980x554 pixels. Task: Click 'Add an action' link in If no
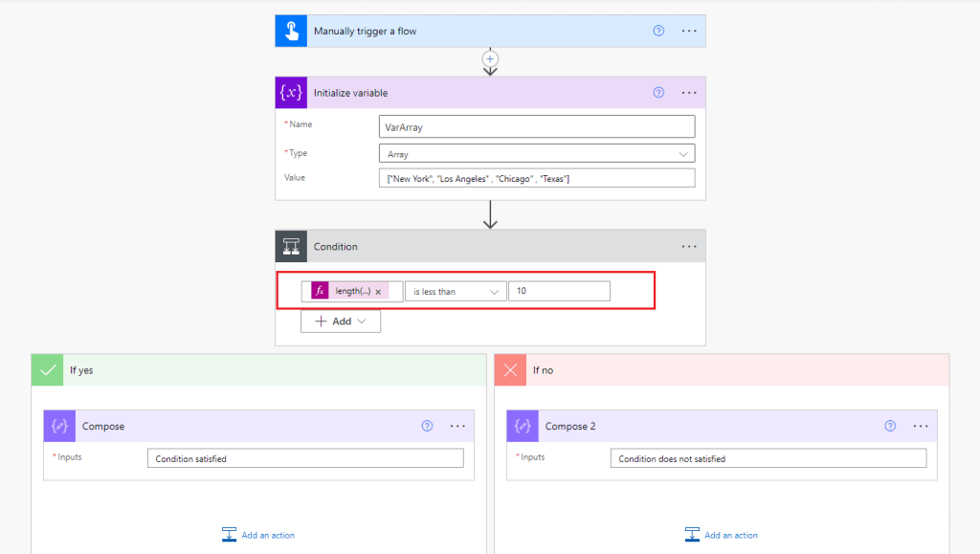tap(731, 535)
